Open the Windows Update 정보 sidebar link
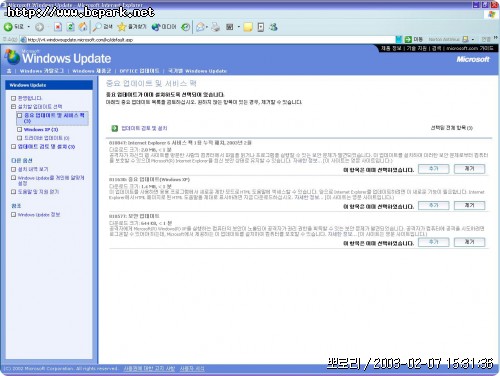This screenshot has height=376, width=500. pyautogui.click(x=39, y=214)
